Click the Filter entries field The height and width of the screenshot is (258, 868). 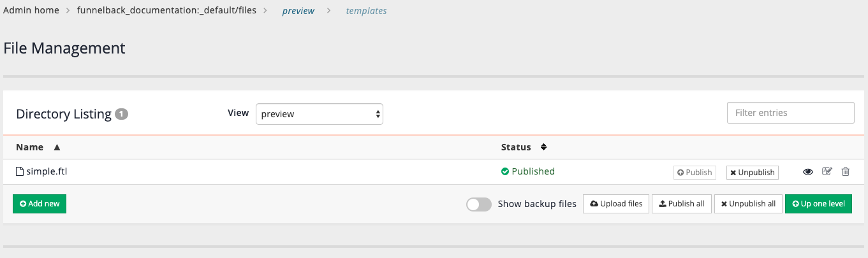coord(790,113)
